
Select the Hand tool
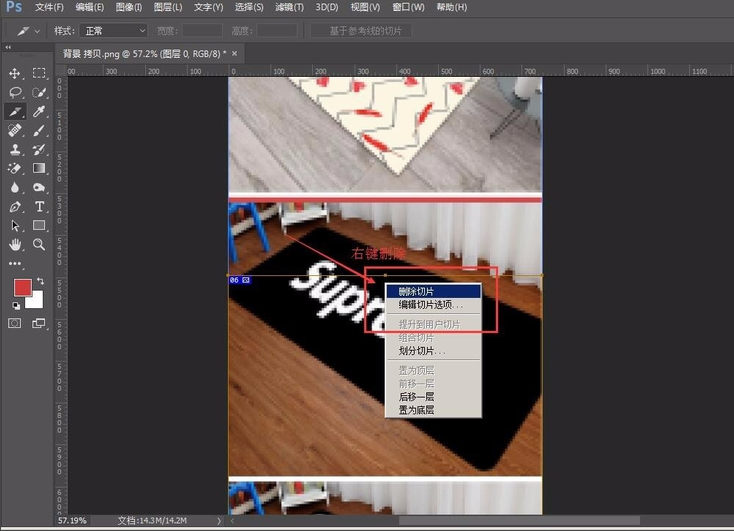click(15, 244)
